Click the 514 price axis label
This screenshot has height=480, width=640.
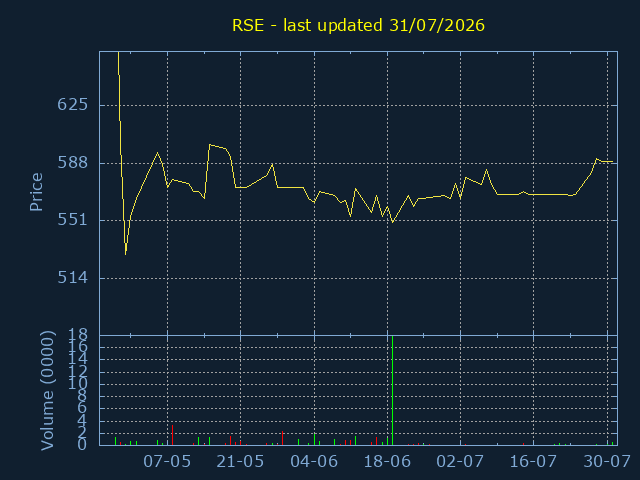click(x=73, y=278)
